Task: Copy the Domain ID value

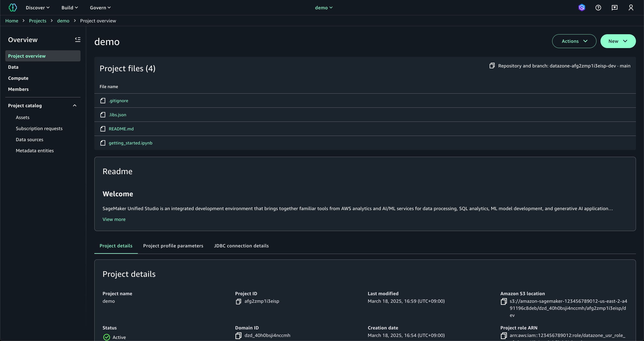Action: 238,335
